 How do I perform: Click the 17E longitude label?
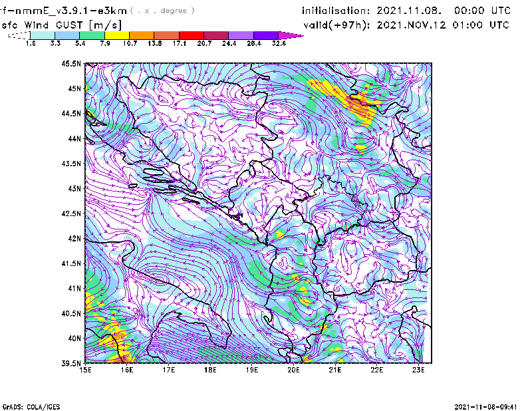[x=169, y=370]
